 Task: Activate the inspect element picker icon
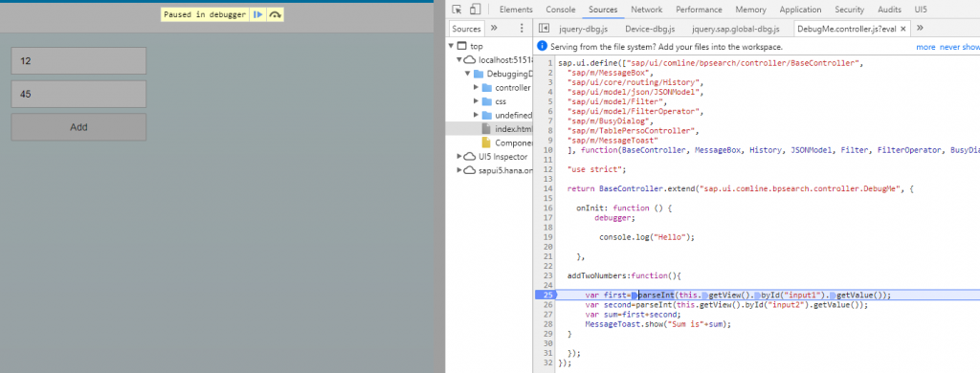(x=457, y=10)
